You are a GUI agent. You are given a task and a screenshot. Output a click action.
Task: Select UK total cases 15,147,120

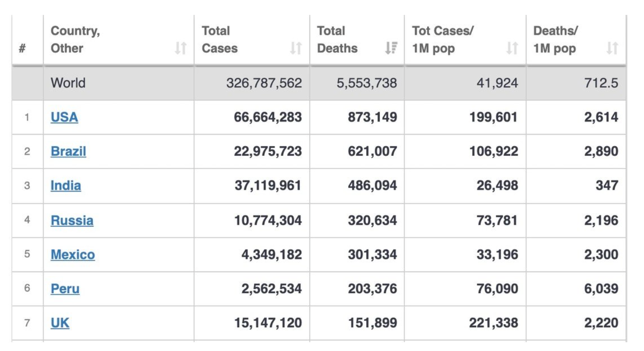tap(268, 323)
